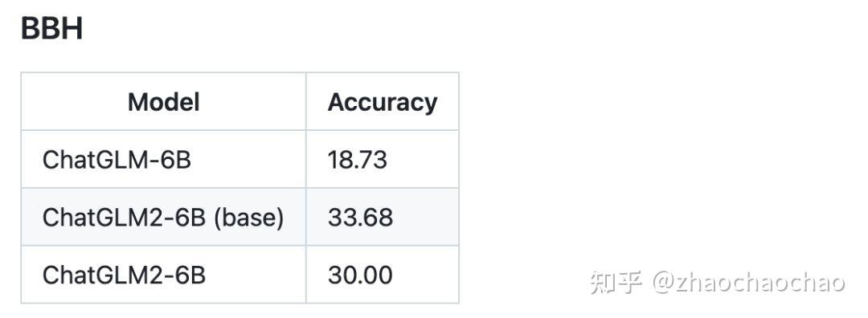Click the 30.00 accuracy value
The image size is (868, 318).
(360, 275)
